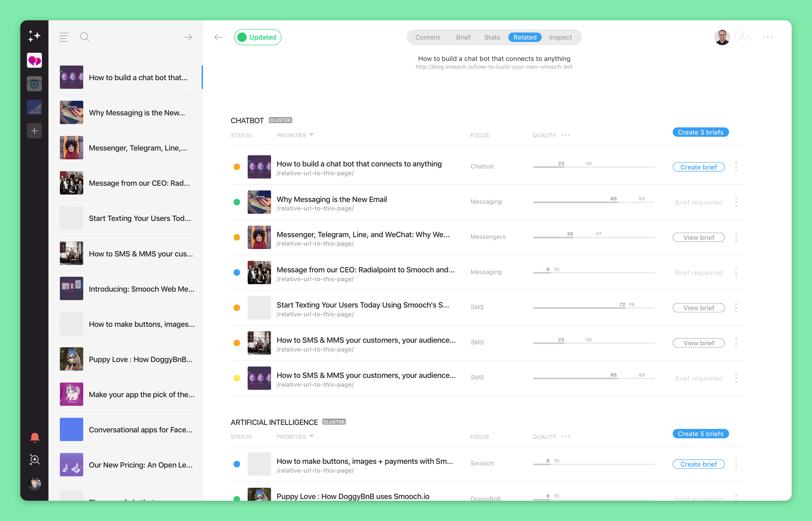This screenshot has width=812, height=521.
Task: Switch to the Brief tab
Action: [x=463, y=37]
